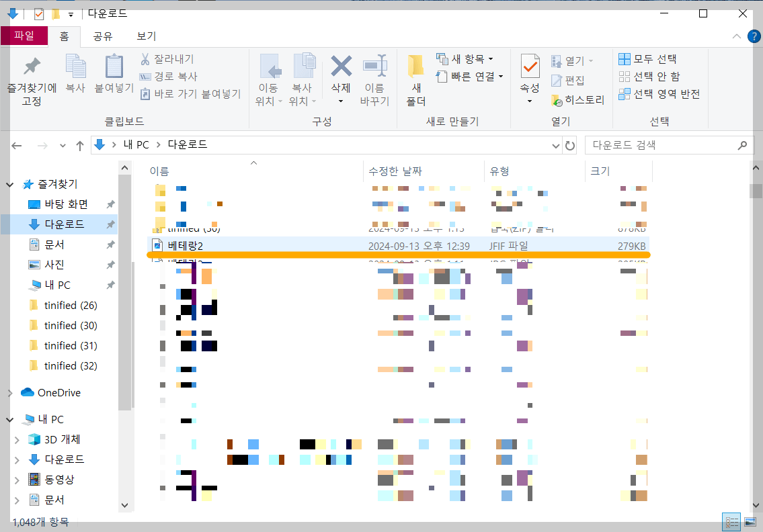The height and width of the screenshot is (532, 763).
Task: Open quick access toolbar customize dropdown
Action: click(71, 15)
